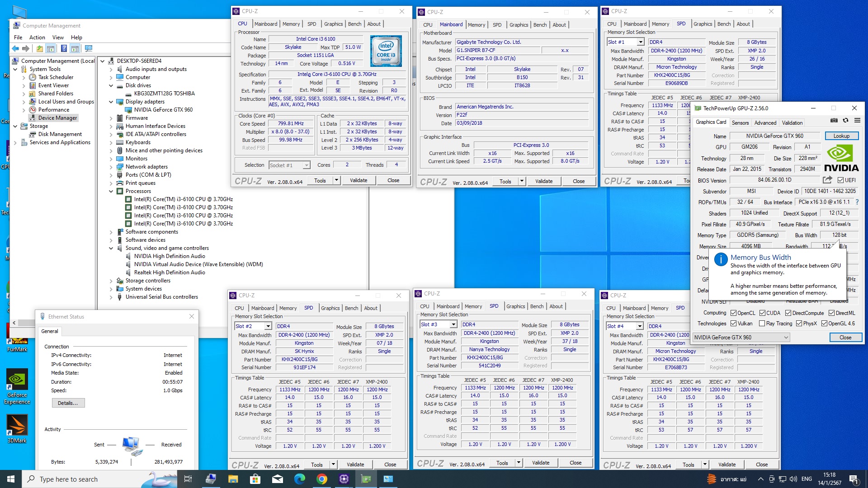This screenshot has height=488, width=868.
Task: Open the Mail app from the taskbar
Action: coord(278,479)
